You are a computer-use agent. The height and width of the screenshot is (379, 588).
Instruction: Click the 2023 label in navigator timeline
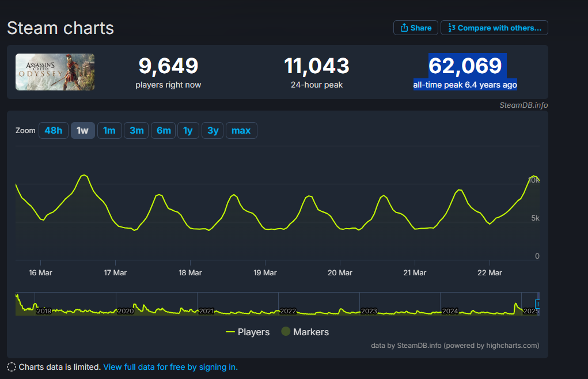point(369,311)
